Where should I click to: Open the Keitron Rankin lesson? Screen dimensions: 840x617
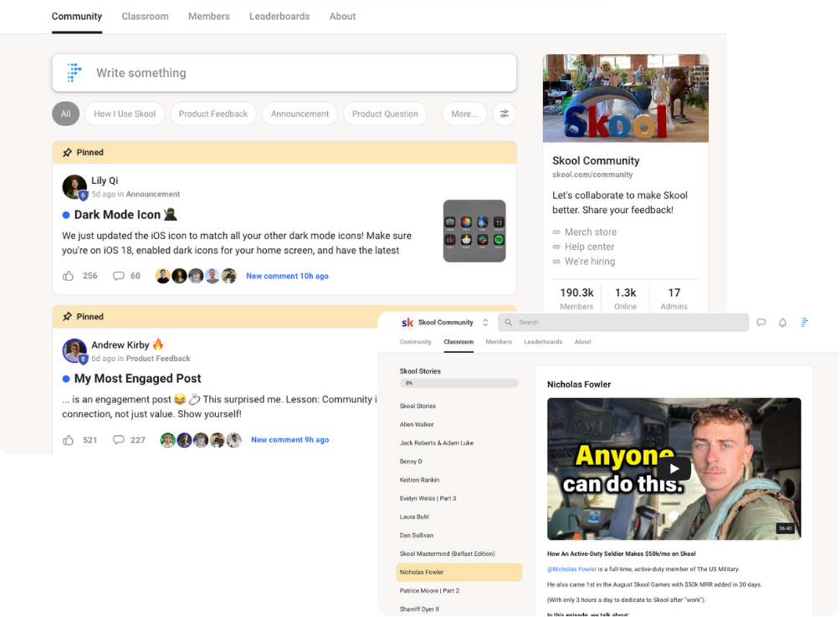[x=419, y=480]
